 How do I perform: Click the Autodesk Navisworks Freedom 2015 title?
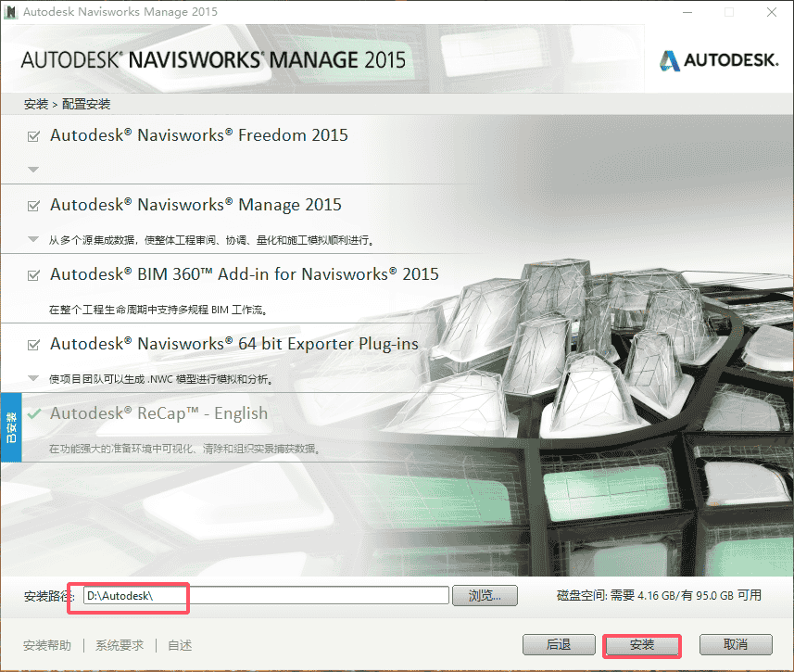199,135
